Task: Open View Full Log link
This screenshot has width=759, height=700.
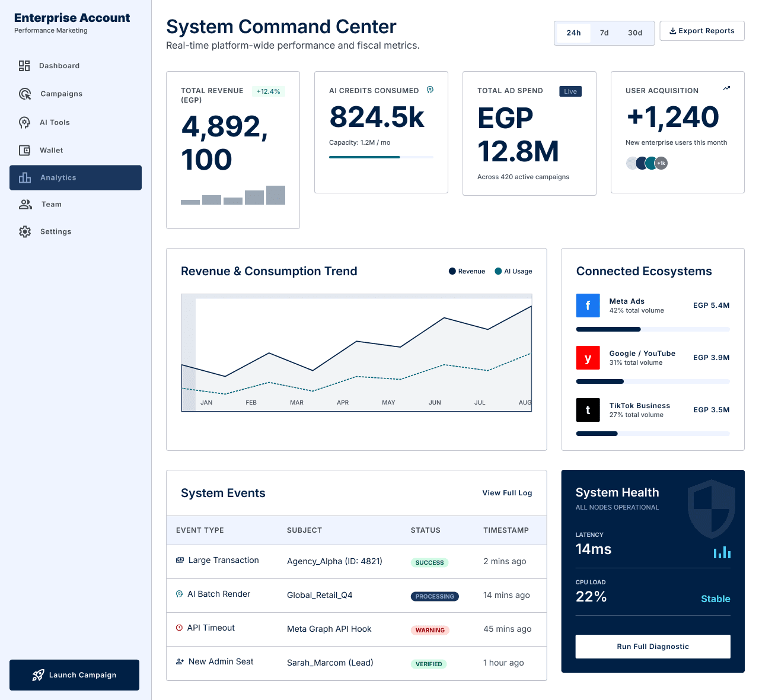Action: 507,493
